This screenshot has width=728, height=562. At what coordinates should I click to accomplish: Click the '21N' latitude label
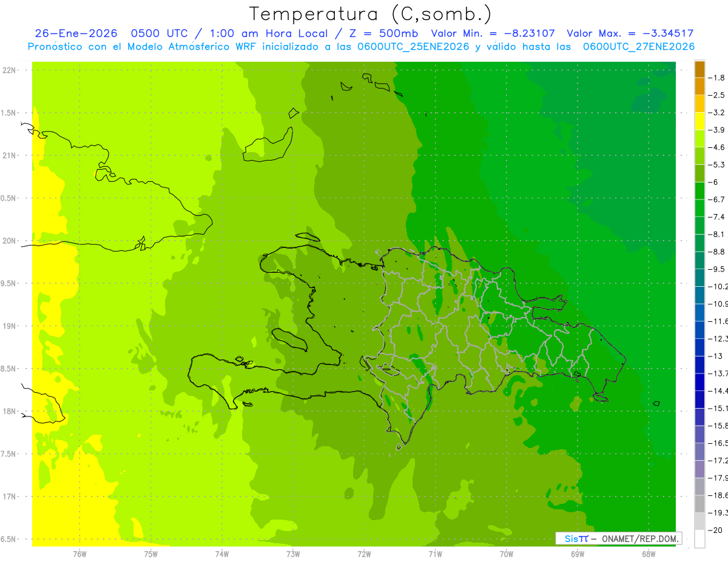click(x=9, y=156)
